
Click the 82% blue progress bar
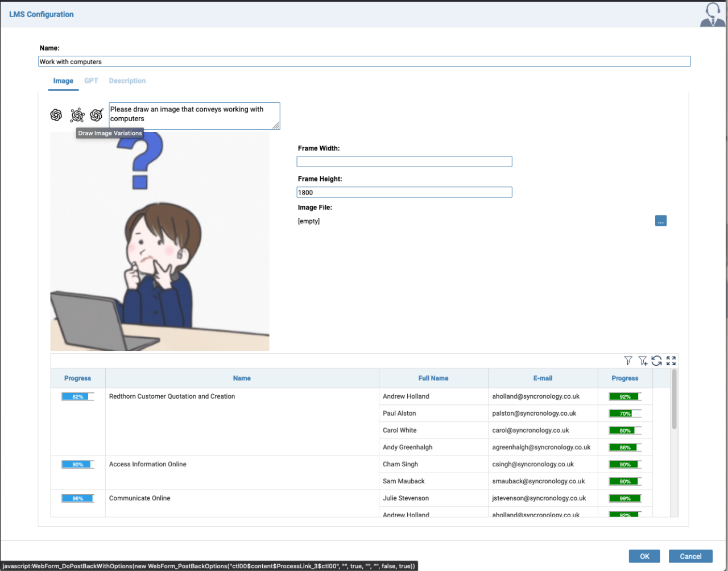click(x=77, y=397)
